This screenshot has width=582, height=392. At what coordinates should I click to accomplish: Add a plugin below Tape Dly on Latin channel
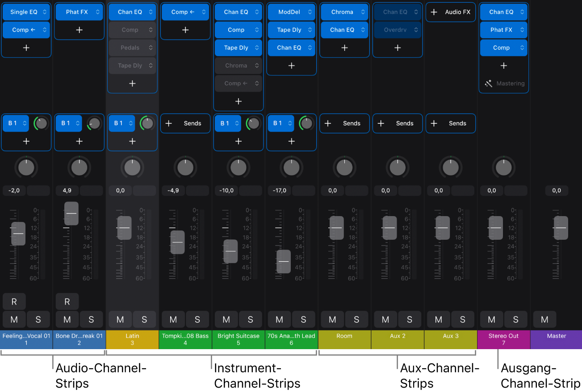[132, 83]
